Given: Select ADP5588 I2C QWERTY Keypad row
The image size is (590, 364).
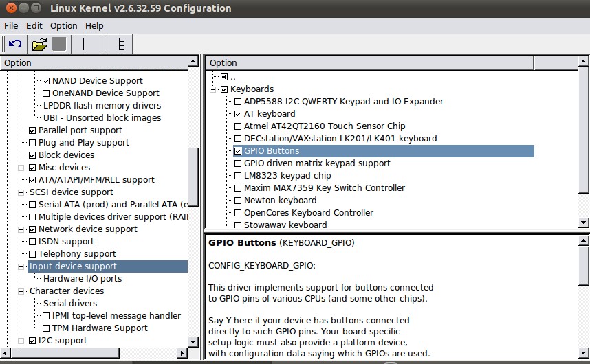Looking at the screenshot, I should coord(344,102).
